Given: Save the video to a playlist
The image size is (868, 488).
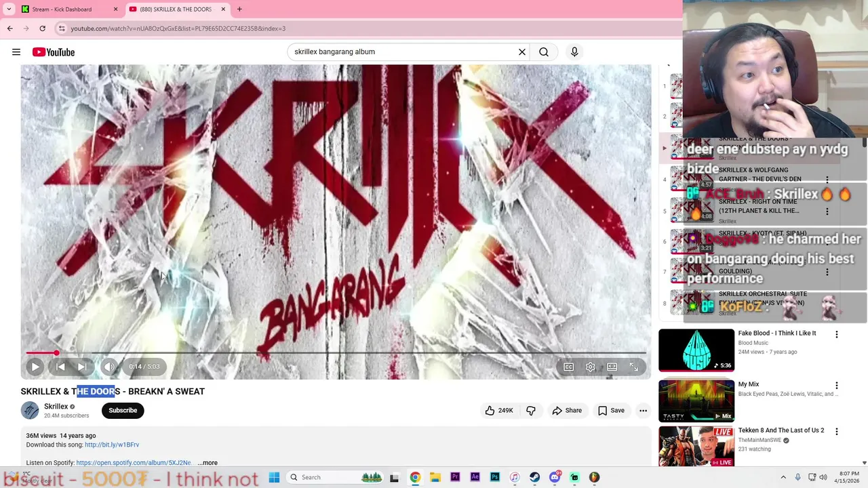Looking at the screenshot, I should pyautogui.click(x=611, y=410).
